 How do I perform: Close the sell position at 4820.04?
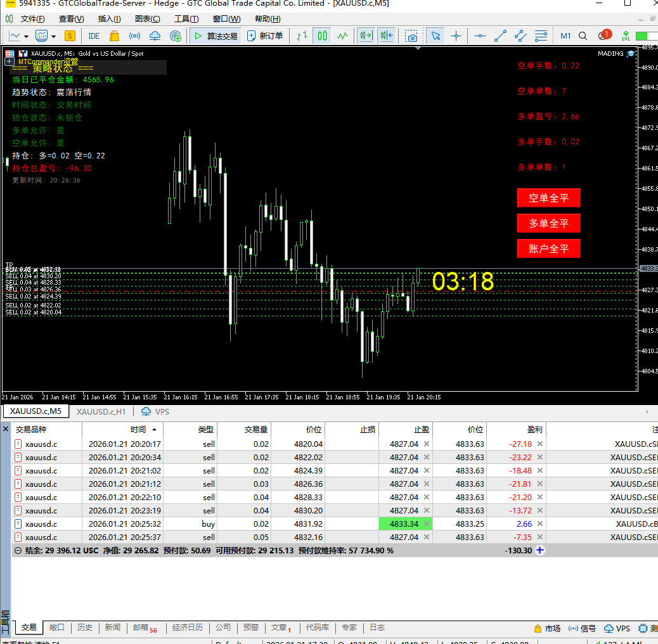coord(540,444)
